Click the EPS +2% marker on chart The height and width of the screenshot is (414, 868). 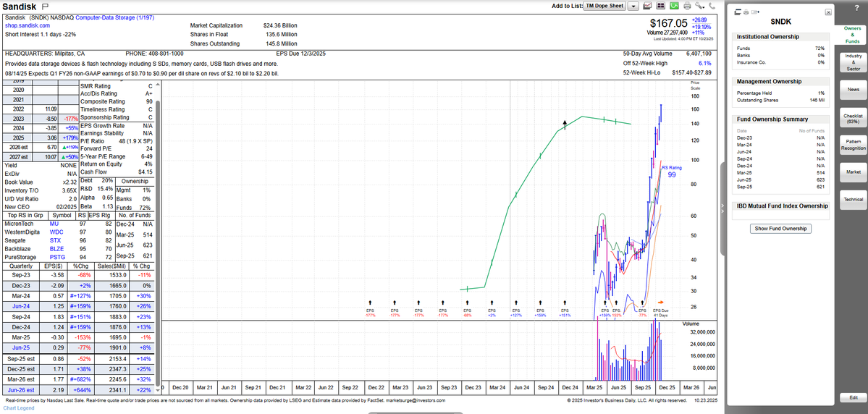[492, 309]
